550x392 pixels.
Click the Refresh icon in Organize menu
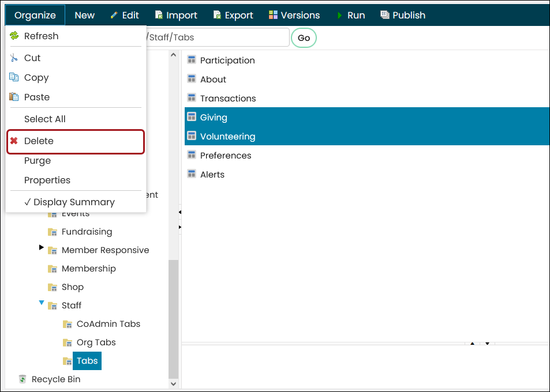click(x=14, y=35)
